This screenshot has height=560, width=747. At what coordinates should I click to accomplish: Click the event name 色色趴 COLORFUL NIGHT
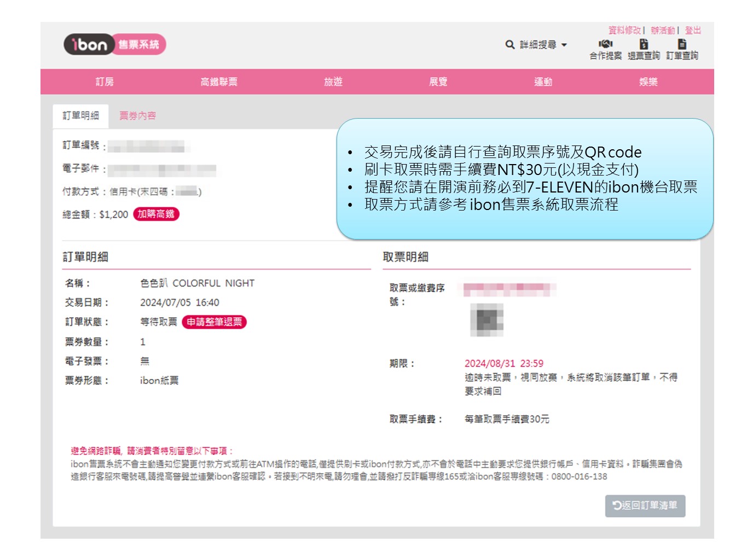[197, 283]
